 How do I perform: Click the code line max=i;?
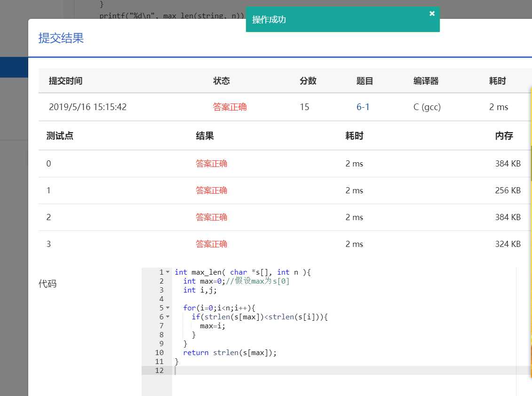[213, 326]
